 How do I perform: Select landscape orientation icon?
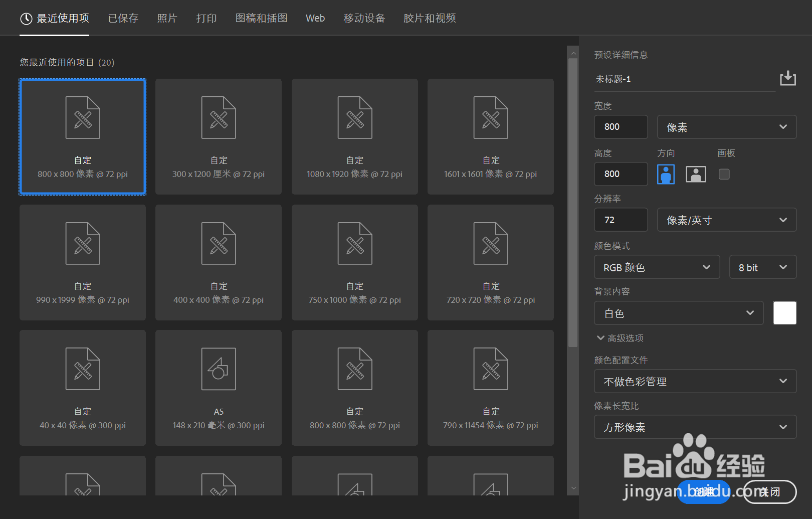pyautogui.click(x=696, y=174)
